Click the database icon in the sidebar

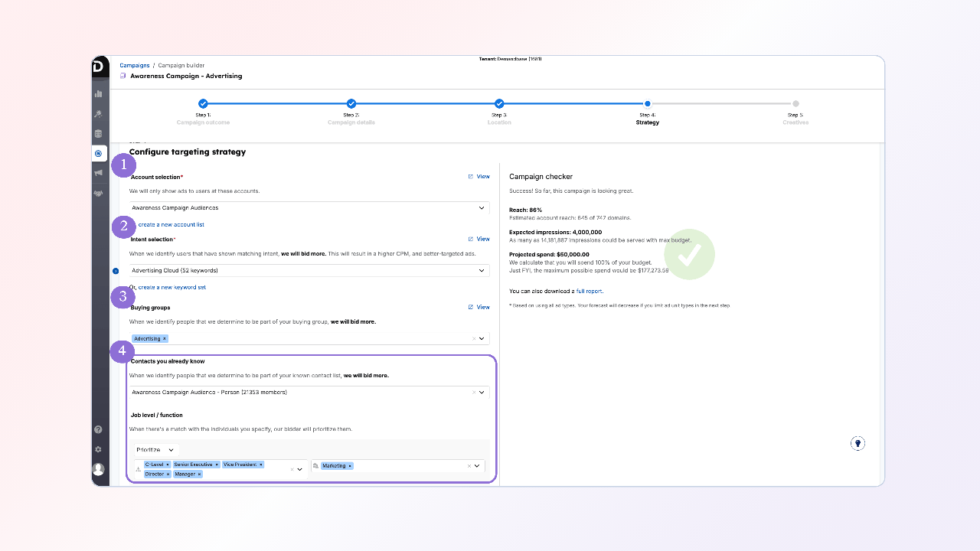[98, 134]
